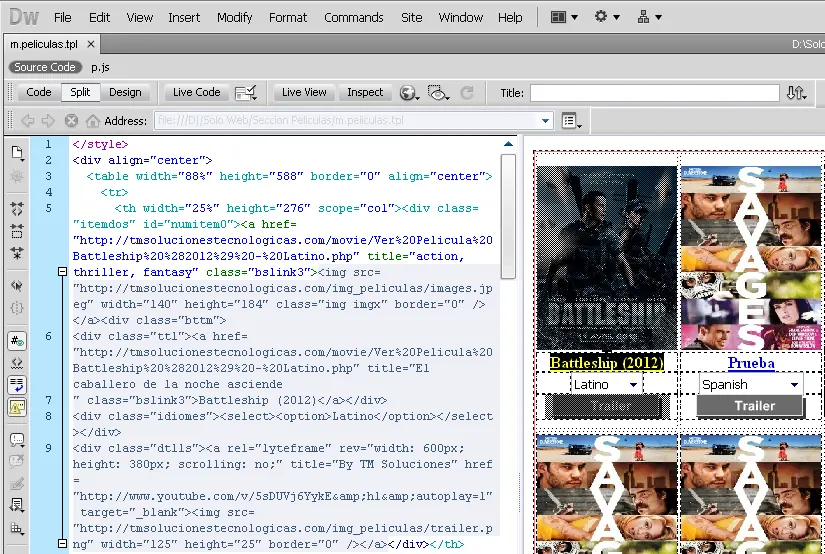825x554 pixels.
Task: Click Balance Braces icon
Action: [17, 308]
